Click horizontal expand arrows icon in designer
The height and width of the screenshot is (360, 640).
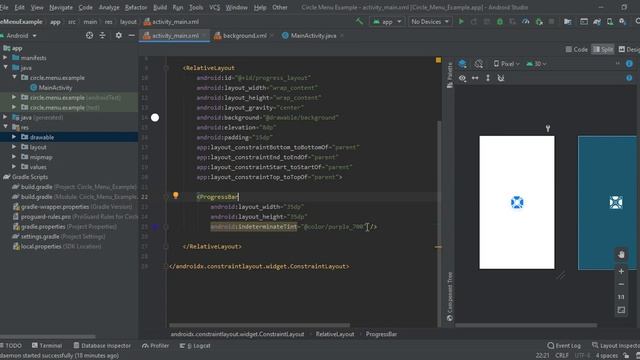point(475,78)
